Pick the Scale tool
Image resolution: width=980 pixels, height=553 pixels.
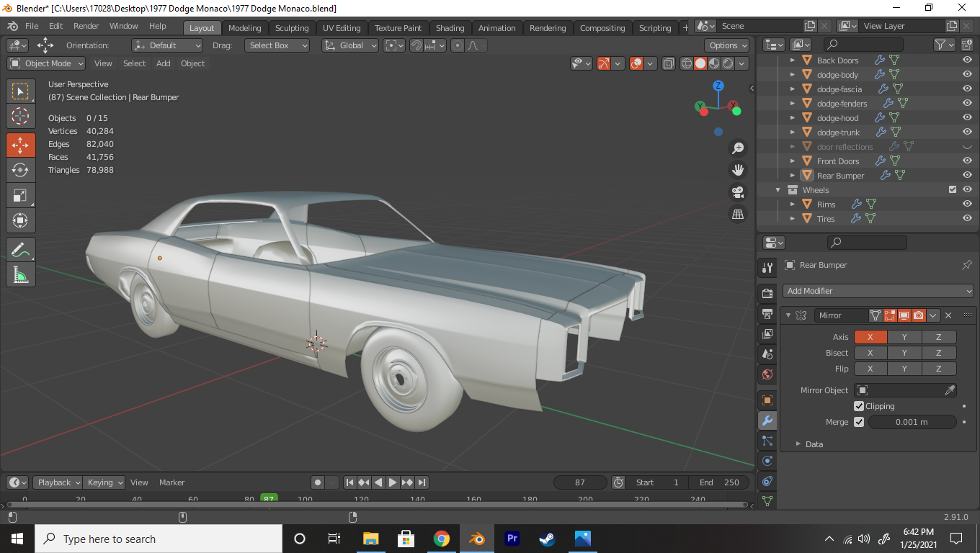click(x=21, y=195)
